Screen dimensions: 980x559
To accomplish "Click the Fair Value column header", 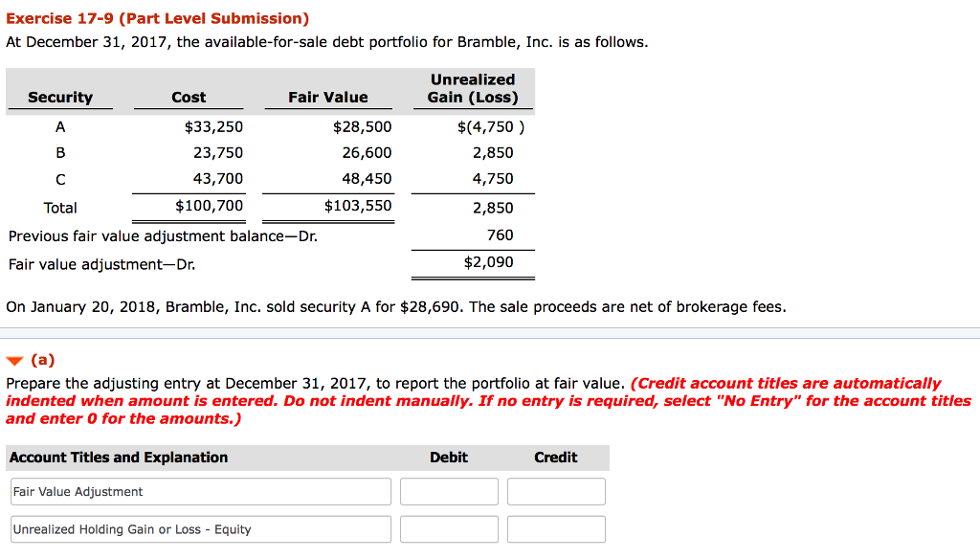I will [327, 97].
